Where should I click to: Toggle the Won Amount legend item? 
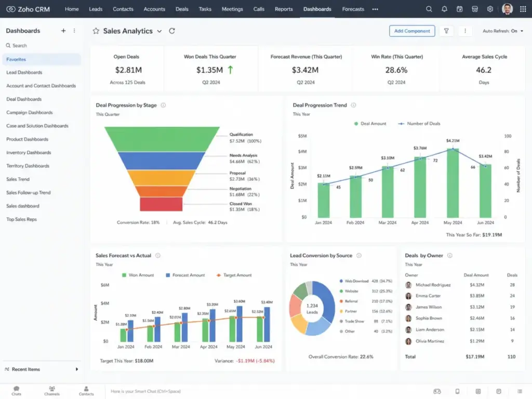[x=138, y=275]
